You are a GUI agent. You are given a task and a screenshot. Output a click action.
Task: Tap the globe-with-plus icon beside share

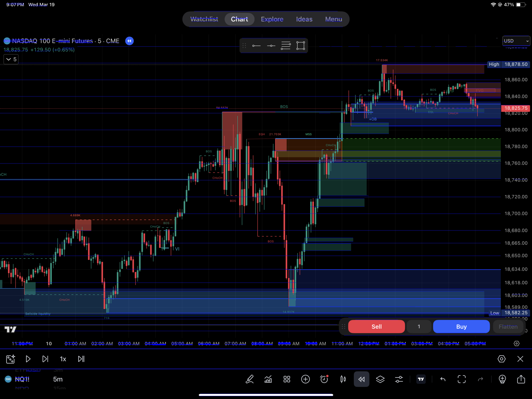point(502,379)
